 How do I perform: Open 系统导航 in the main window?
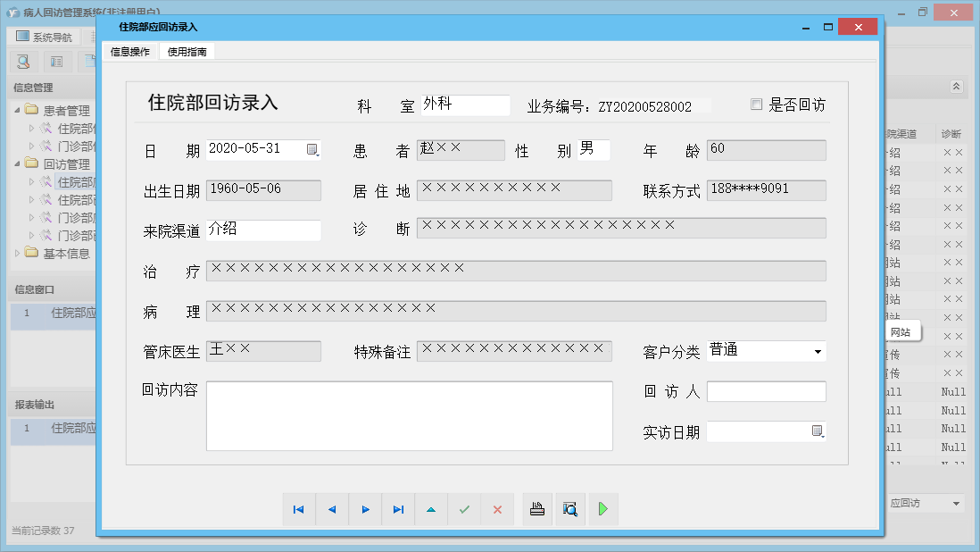[x=45, y=35]
